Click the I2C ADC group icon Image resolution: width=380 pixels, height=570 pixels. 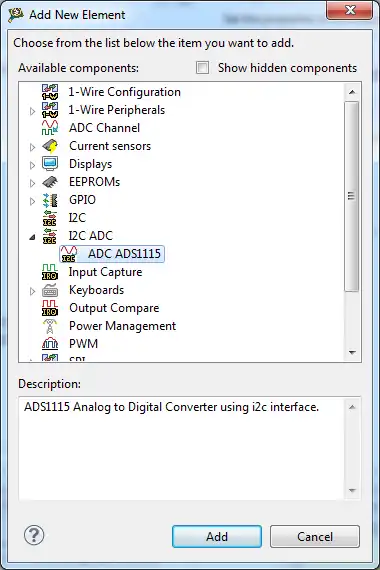(50, 236)
